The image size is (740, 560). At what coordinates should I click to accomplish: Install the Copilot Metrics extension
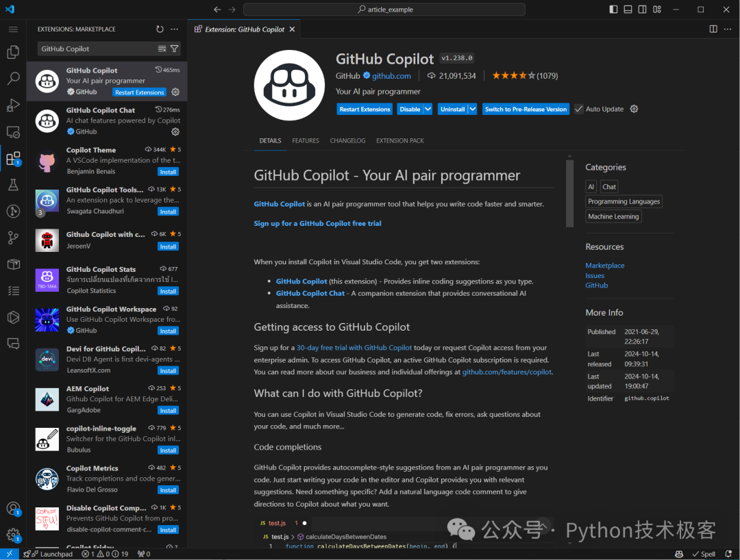click(168, 490)
